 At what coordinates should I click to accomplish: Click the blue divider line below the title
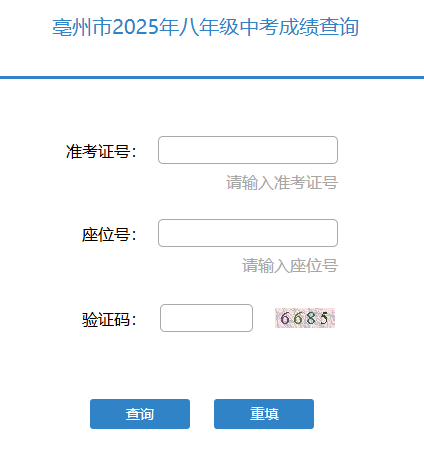click(212, 78)
